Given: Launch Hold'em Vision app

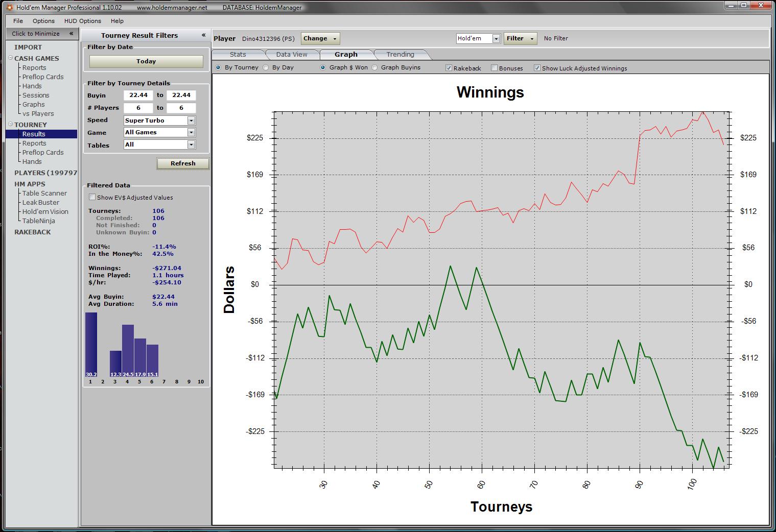Looking at the screenshot, I should click(x=45, y=211).
